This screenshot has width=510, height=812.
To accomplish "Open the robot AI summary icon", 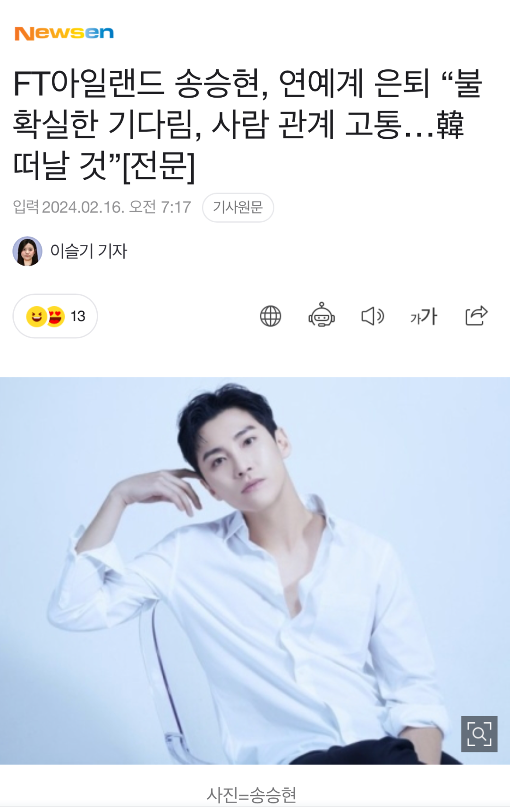I will pyautogui.click(x=322, y=315).
